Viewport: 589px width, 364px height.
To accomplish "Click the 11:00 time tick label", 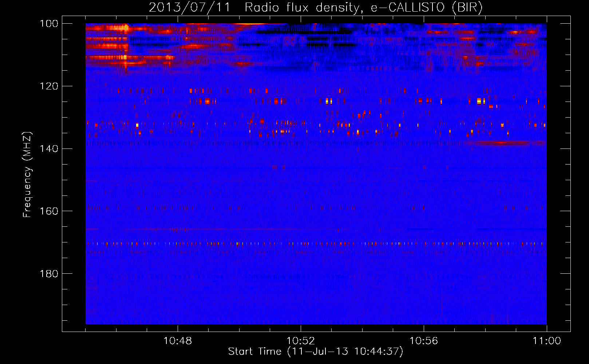I will tap(547, 341).
